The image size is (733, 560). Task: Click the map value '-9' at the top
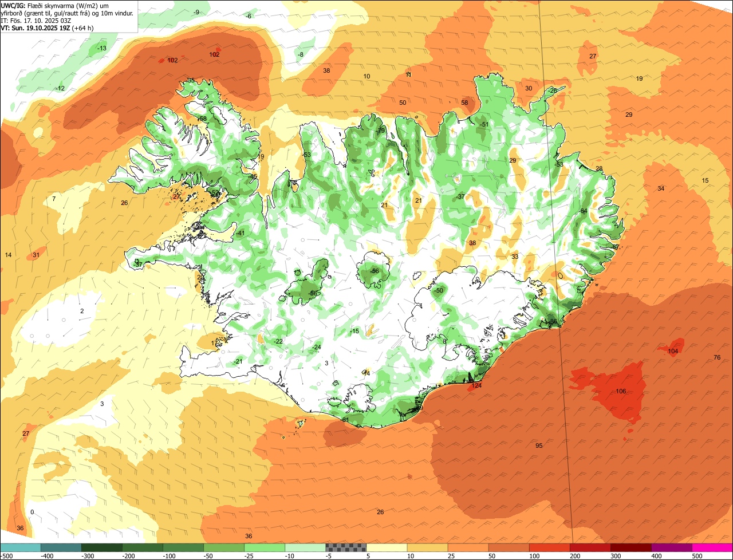click(196, 12)
